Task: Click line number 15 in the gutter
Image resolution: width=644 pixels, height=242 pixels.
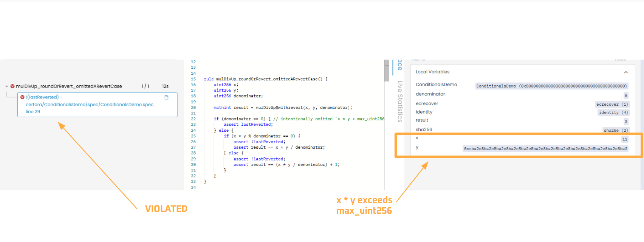Action: (x=193, y=79)
